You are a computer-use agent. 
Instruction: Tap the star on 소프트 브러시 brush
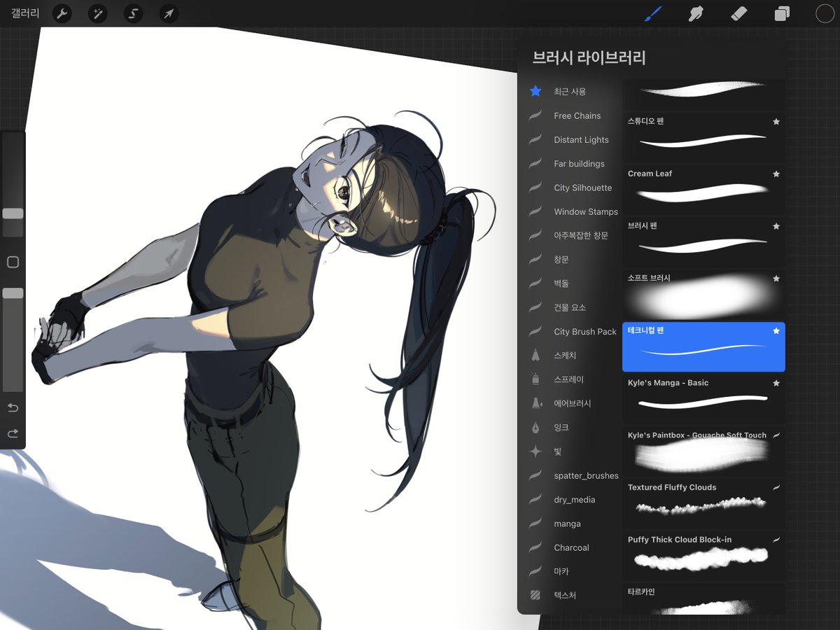click(776, 279)
